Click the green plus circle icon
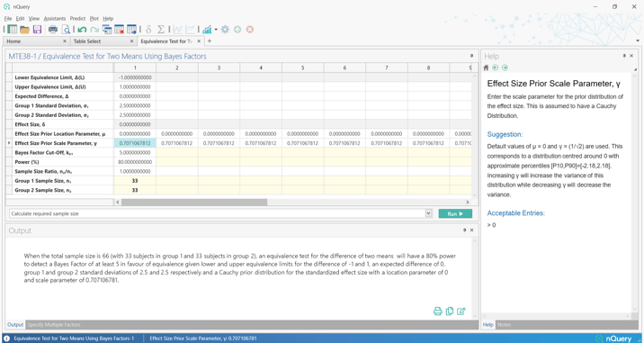The width and height of the screenshot is (644, 343). coord(237,29)
